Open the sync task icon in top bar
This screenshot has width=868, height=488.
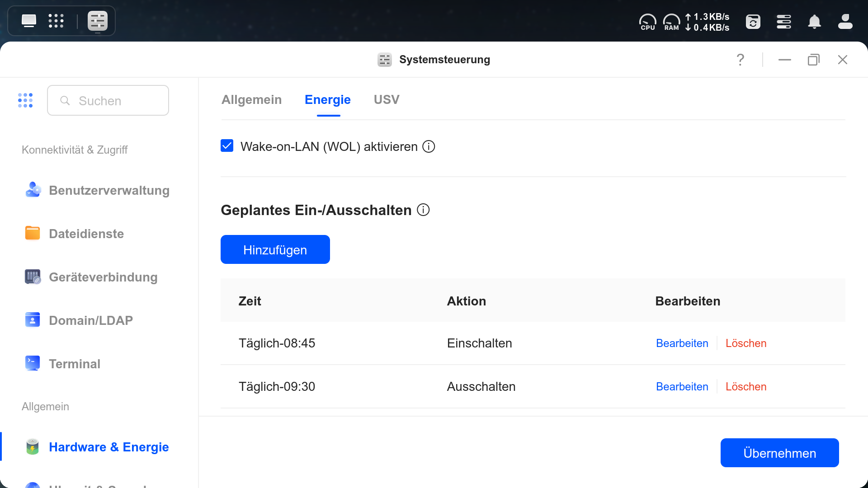click(x=753, y=22)
